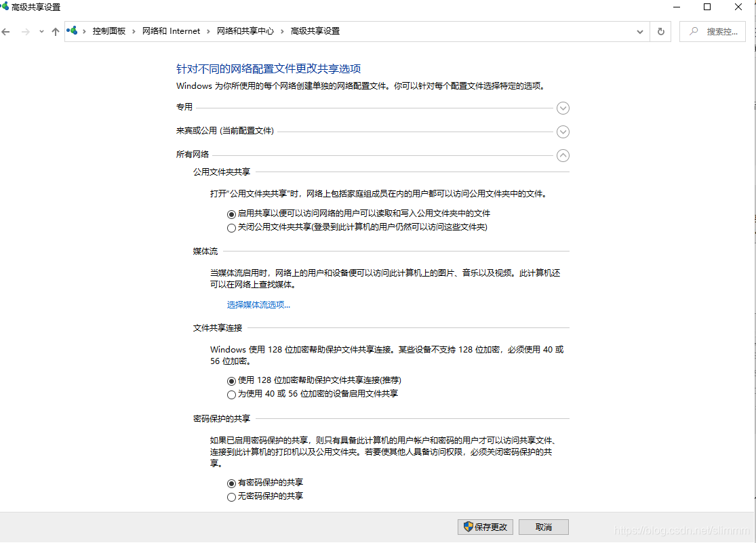The width and height of the screenshot is (756, 543).
Task: Open address bar history dropdown
Action: coord(640,32)
